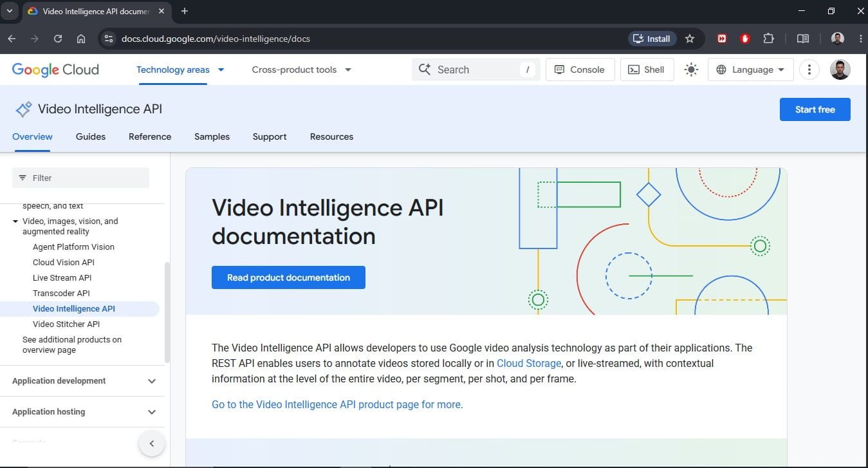Screen dimensions: 868x468
Task: Open the browser reading mode icon
Action: (x=802, y=39)
